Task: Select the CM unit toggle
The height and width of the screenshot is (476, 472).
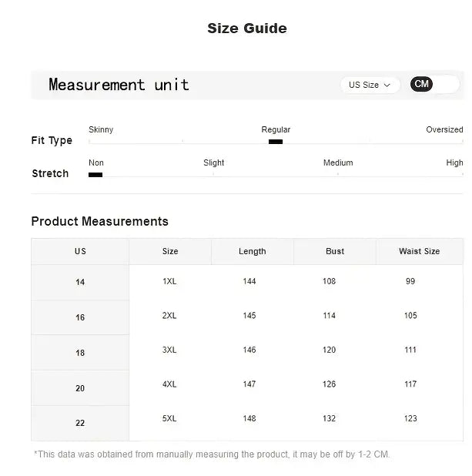Action: (x=421, y=84)
